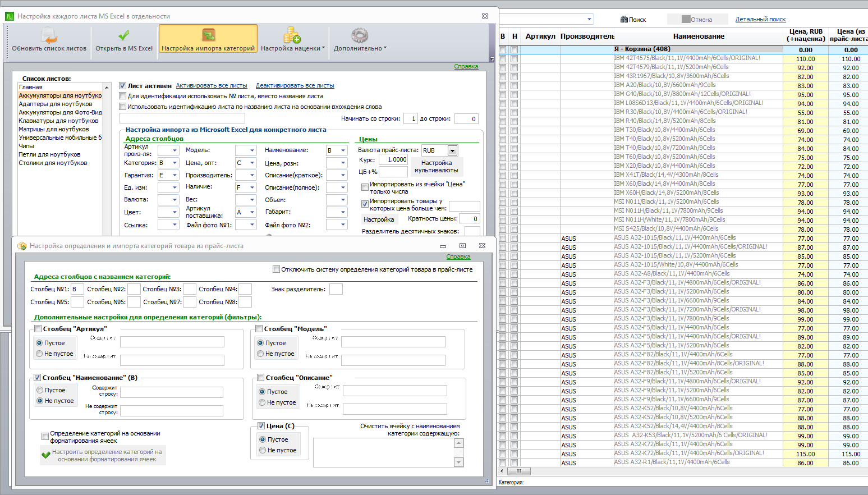Click the 'Детальный поиск' link

[761, 19]
